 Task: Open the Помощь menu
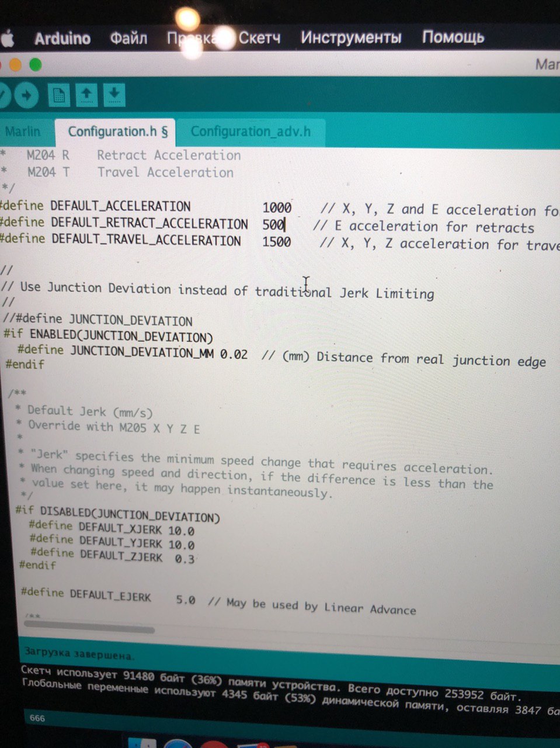[x=453, y=37]
